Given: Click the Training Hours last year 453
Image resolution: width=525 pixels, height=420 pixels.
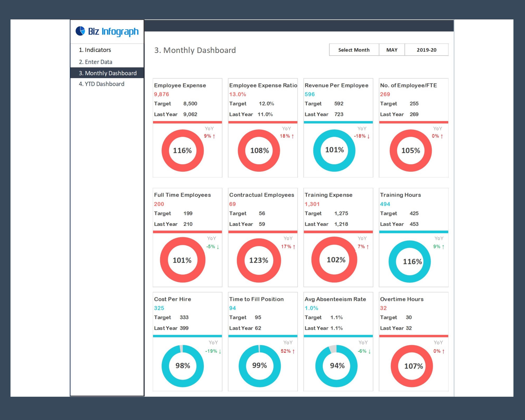Looking at the screenshot, I should point(414,224).
